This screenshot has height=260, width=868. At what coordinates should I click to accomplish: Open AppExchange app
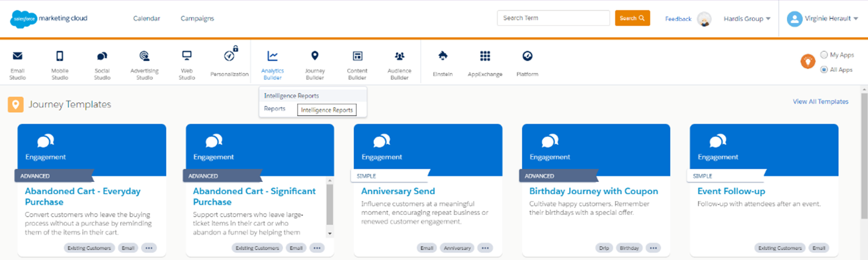pyautogui.click(x=485, y=63)
